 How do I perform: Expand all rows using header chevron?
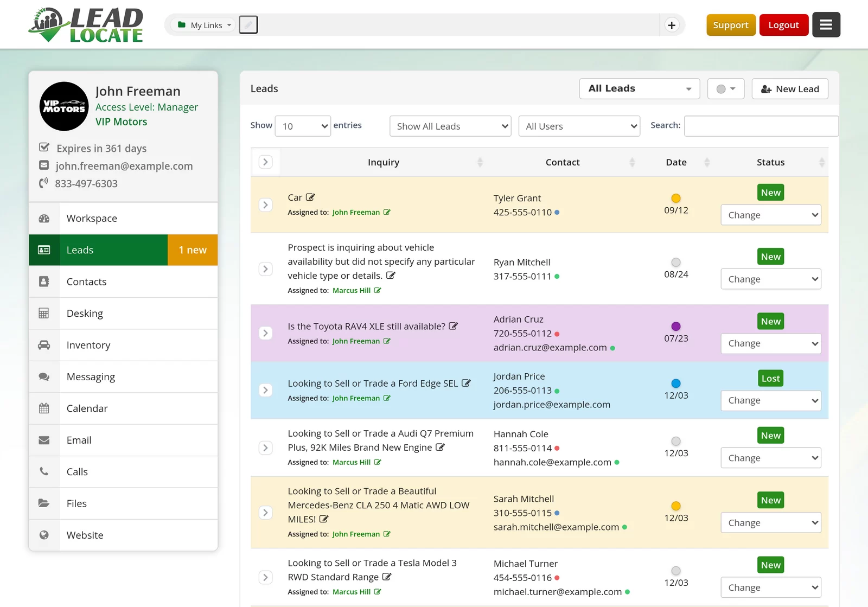[x=265, y=162]
